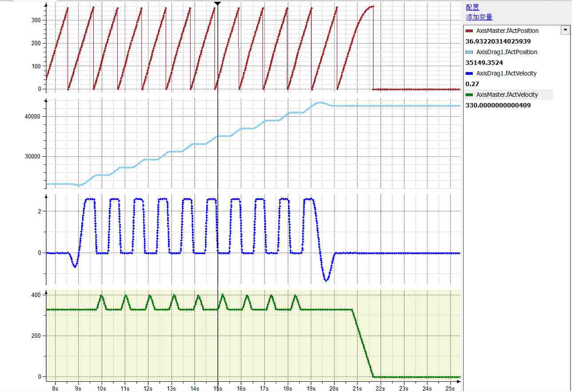The height and width of the screenshot is (392, 572).
Task: Click the light blue AxisDrag1.fActPosition color swatch
Action: click(469, 52)
